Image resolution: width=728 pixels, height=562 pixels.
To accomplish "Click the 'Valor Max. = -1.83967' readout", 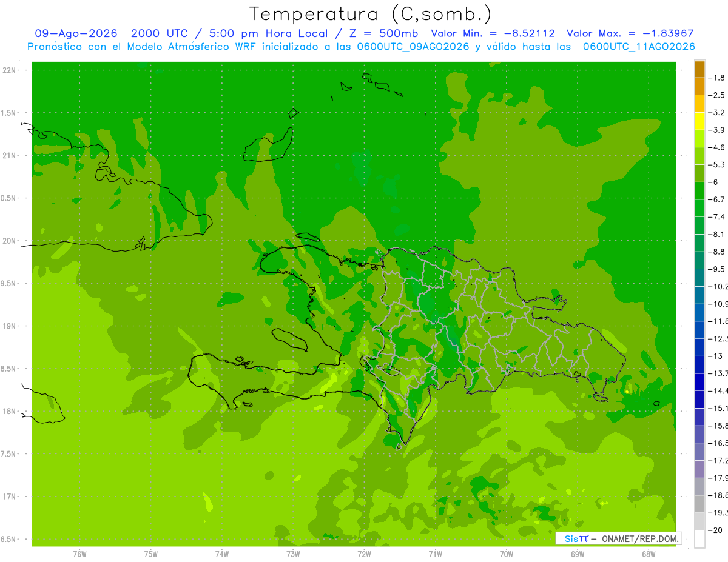I will click(x=630, y=33).
